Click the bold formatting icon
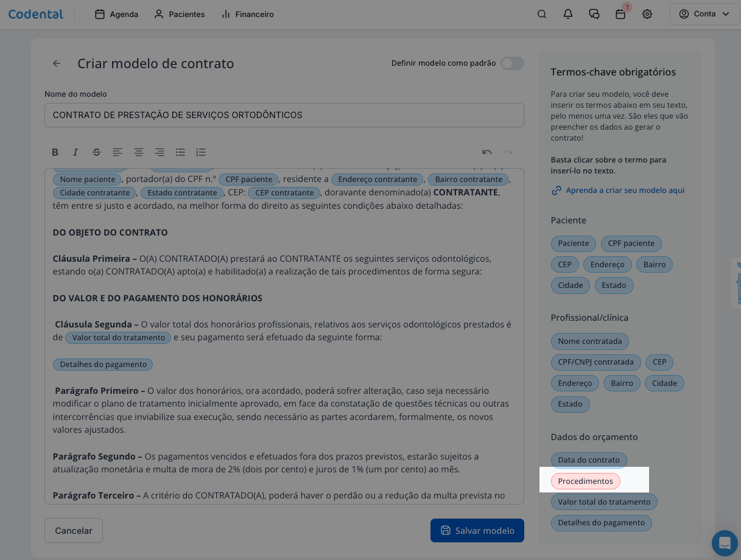Image resolution: width=741 pixels, height=560 pixels. [55, 152]
